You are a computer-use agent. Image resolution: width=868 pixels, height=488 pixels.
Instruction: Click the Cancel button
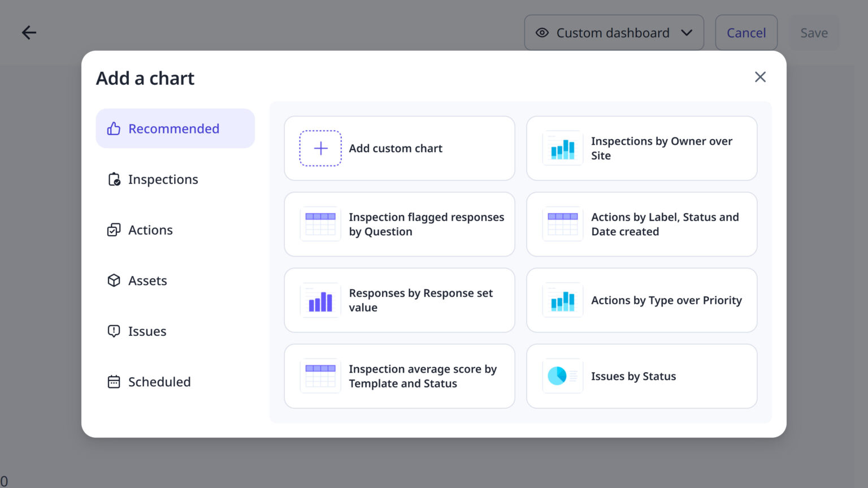point(746,32)
